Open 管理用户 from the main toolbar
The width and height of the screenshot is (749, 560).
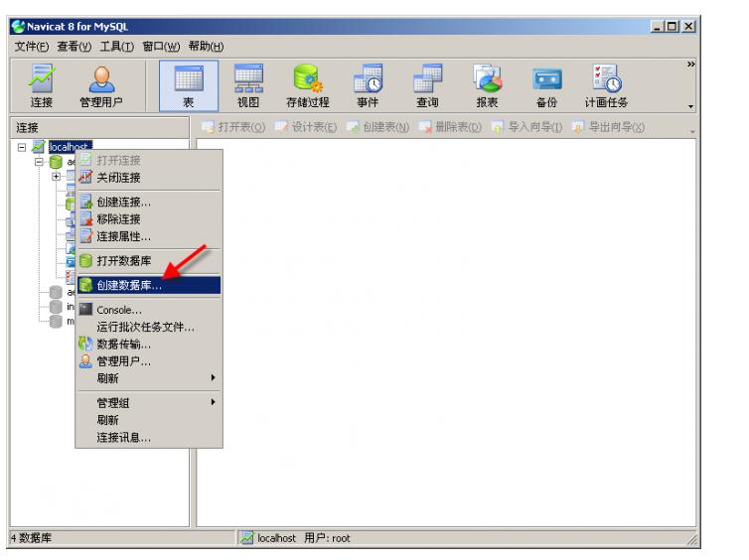101,86
